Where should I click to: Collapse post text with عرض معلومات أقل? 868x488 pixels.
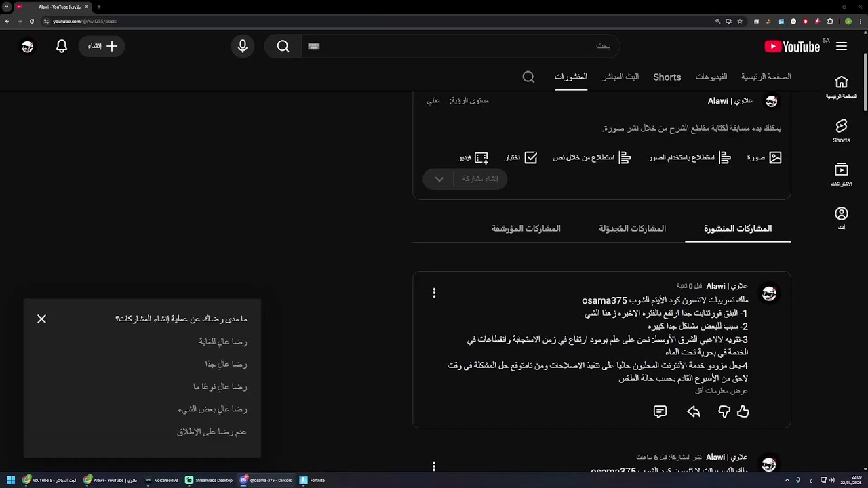(x=721, y=391)
